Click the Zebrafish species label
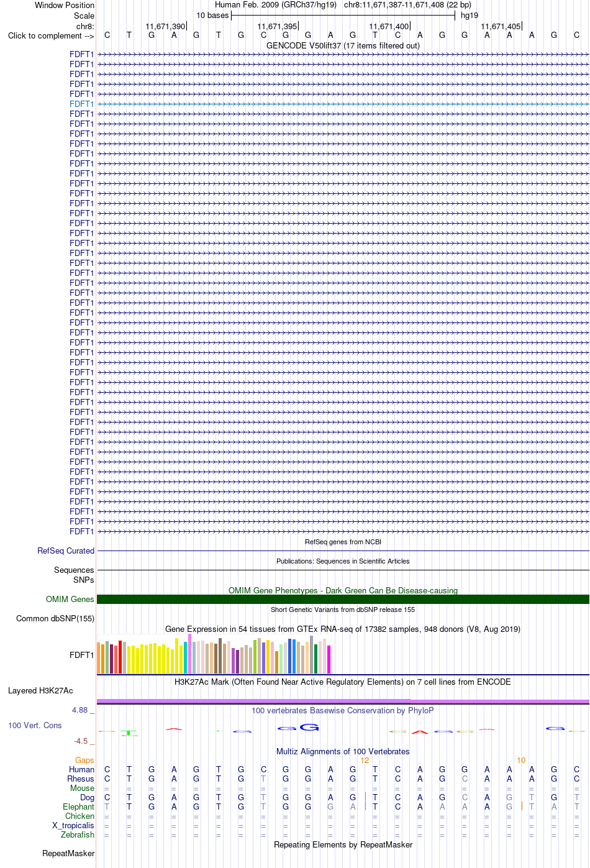The height and width of the screenshot is (868, 590). (78, 834)
